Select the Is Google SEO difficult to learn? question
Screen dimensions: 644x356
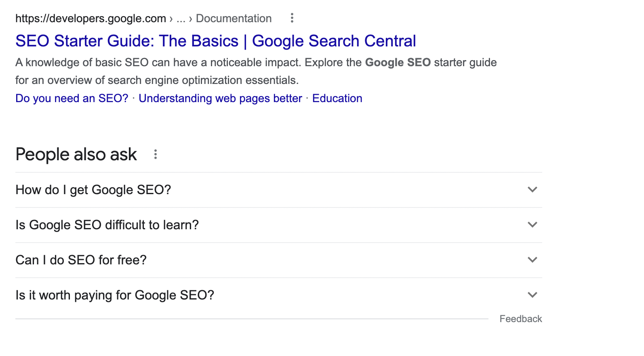coord(107,225)
